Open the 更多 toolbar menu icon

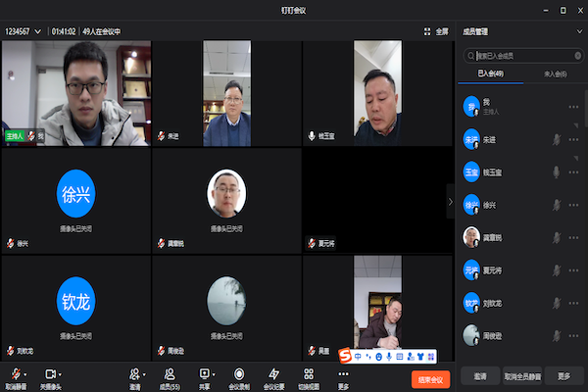coord(343,373)
